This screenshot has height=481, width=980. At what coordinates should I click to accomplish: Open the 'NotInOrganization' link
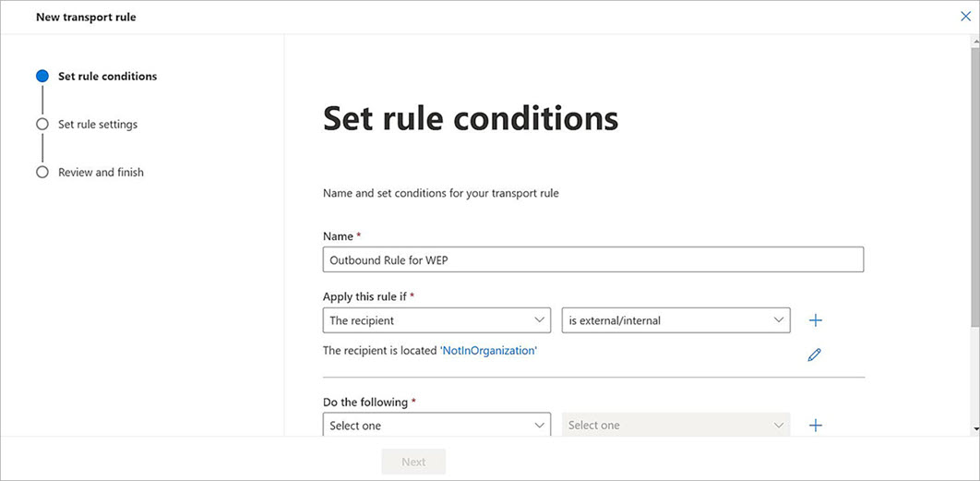488,351
